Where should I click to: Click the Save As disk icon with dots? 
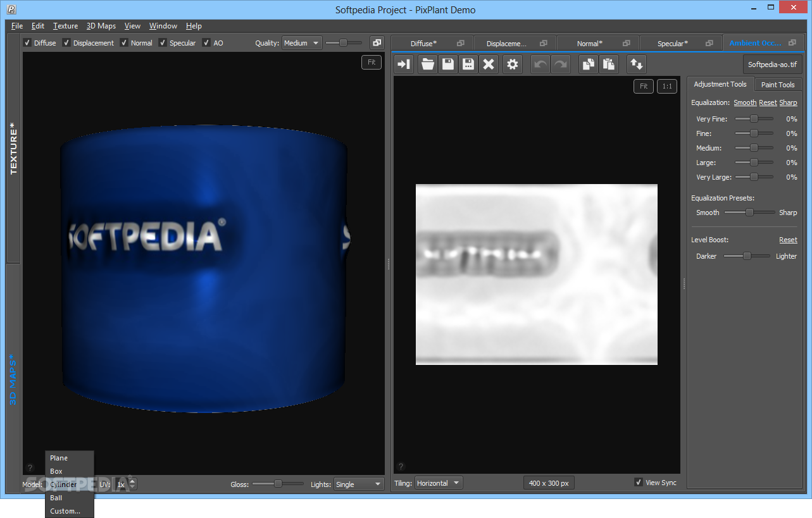click(468, 64)
